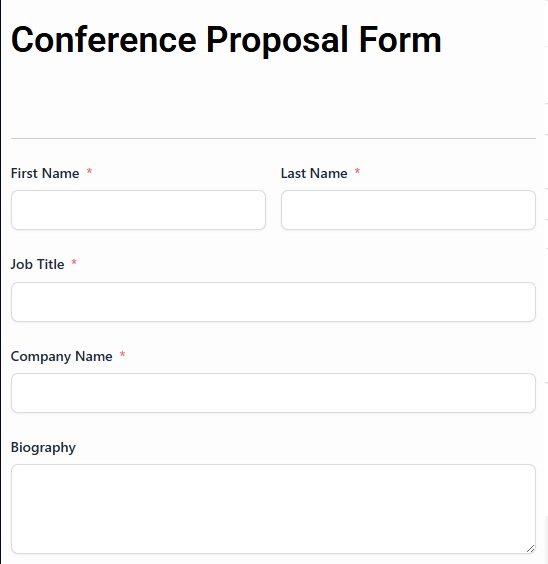Image resolution: width=548 pixels, height=564 pixels.
Task: Click the word Conference in the heading
Action: [x=104, y=40]
